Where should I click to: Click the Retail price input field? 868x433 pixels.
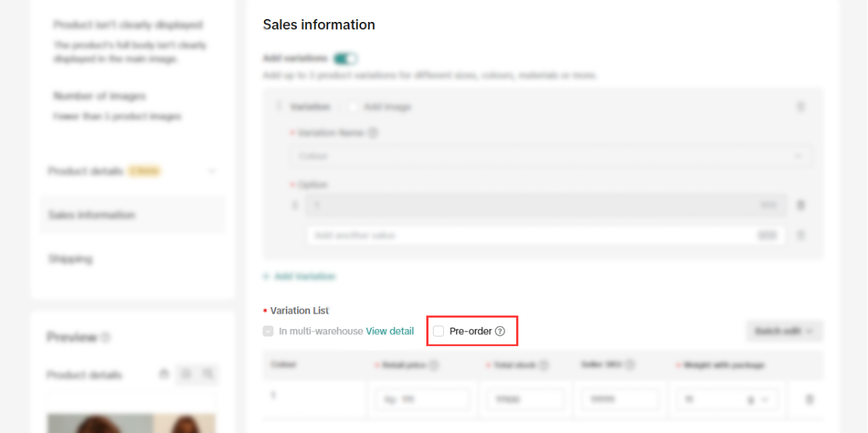(x=424, y=399)
